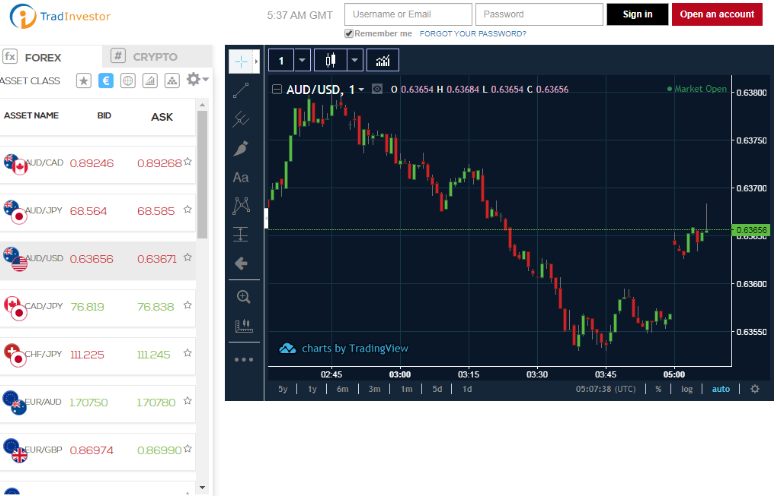
Task: Open the zoom in tool
Action: [243, 297]
